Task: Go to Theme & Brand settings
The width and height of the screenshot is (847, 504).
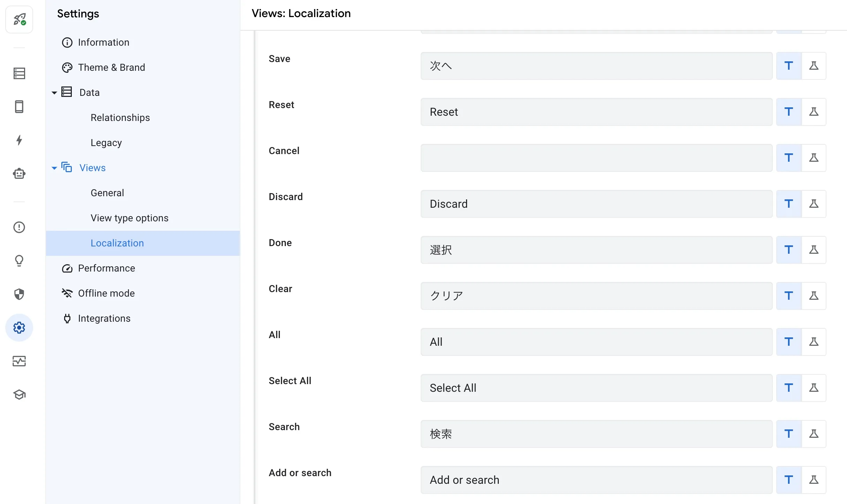Action: tap(111, 67)
